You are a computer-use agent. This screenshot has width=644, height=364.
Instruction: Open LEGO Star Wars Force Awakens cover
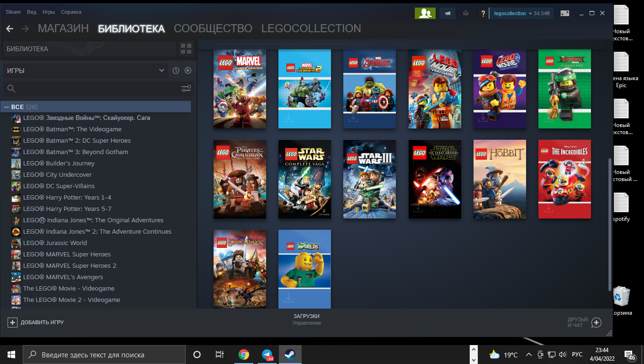tap(435, 179)
